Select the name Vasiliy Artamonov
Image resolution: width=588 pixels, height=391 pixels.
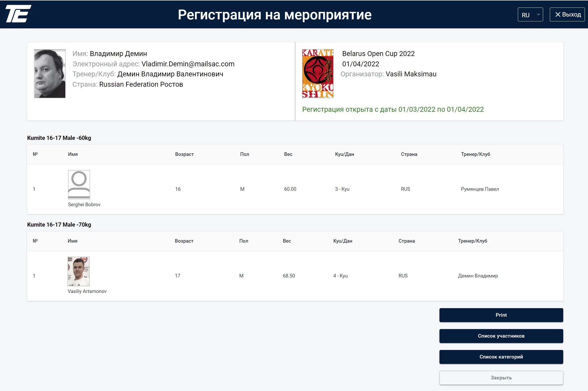[87, 291]
